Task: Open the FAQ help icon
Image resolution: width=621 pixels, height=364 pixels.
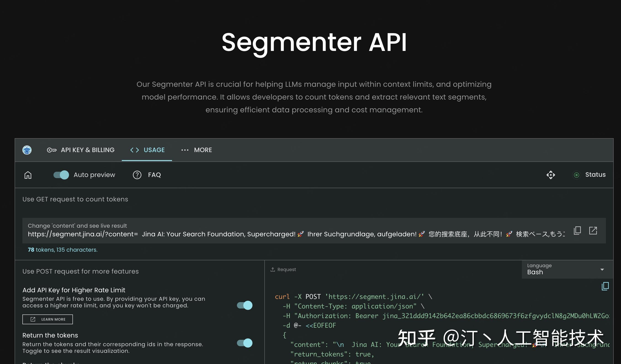Action: 137,175
